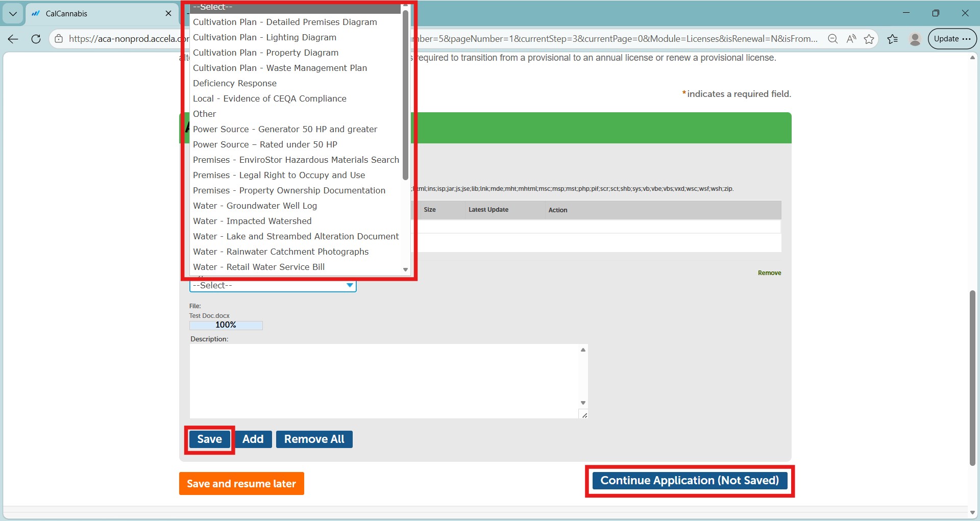Click the Remove All button
Image resolution: width=980 pixels, height=521 pixels.
click(314, 439)
